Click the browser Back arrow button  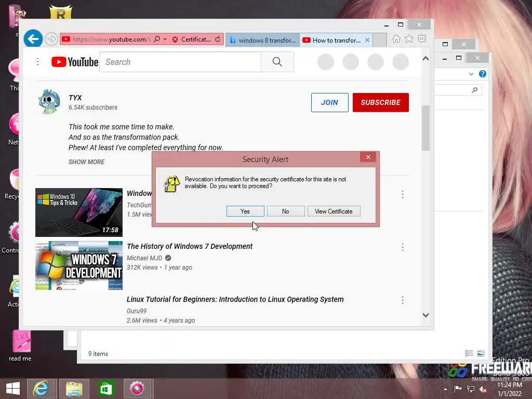[x=33, y=39]
